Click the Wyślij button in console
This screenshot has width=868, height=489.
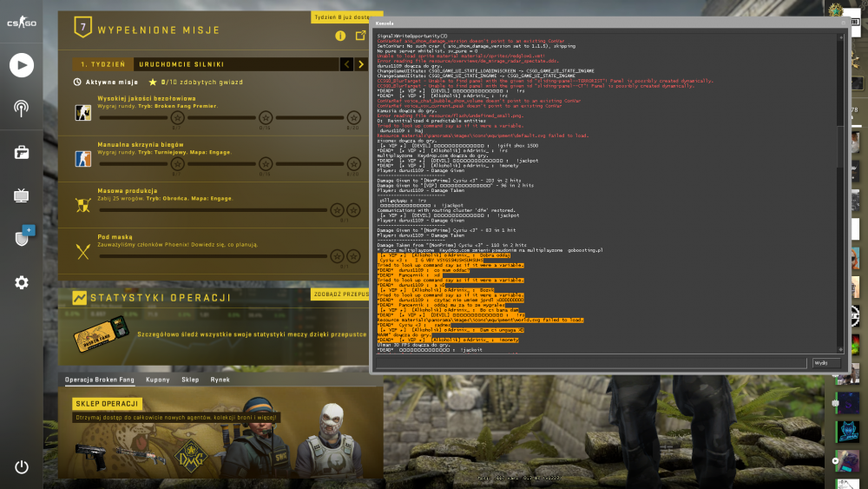[x=826, y=363]
